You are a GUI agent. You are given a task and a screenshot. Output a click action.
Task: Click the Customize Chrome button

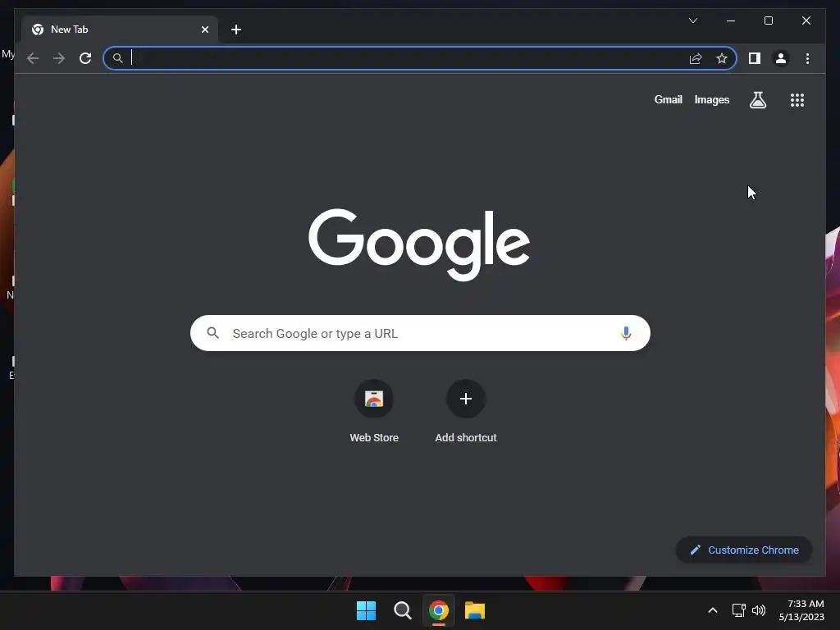(x=744, y=550)
